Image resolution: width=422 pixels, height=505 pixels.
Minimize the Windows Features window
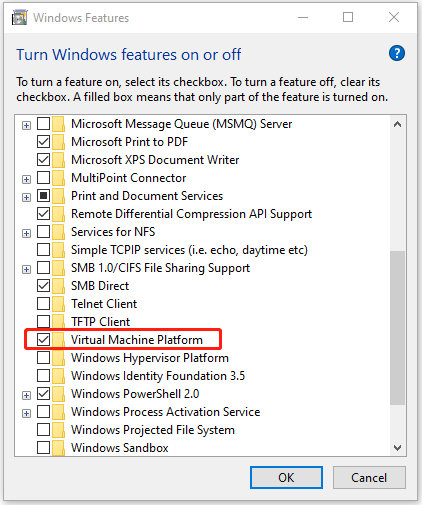(303, 17)
